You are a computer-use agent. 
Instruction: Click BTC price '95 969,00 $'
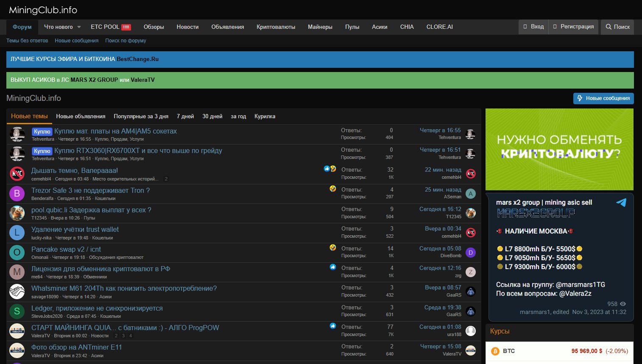click(587, 351)
